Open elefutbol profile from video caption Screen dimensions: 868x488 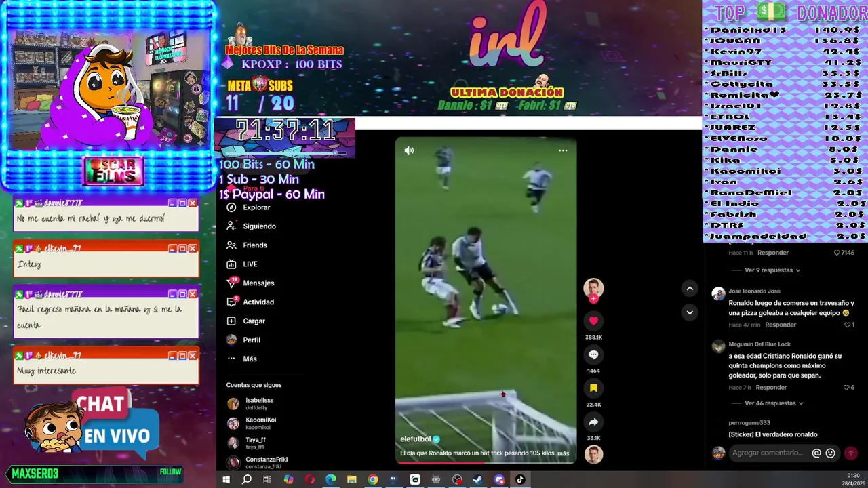[416, 439]
